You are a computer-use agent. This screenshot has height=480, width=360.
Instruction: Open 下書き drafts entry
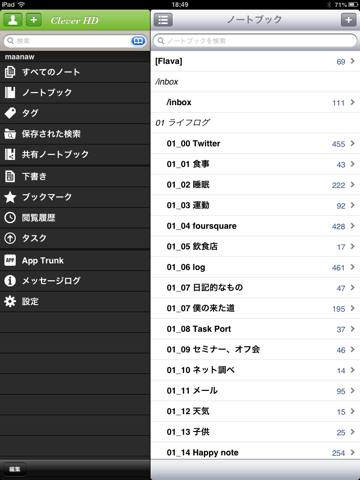tap(75, 176)
